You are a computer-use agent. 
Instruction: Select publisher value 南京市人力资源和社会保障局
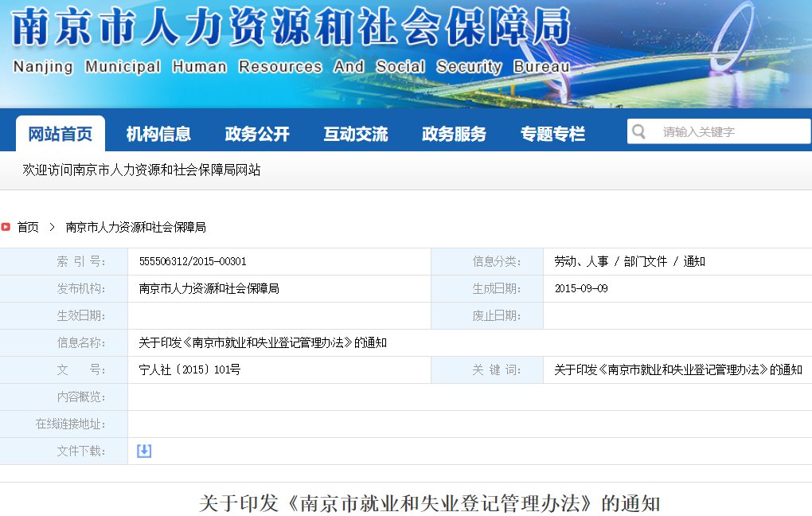[x=209, y=288]
